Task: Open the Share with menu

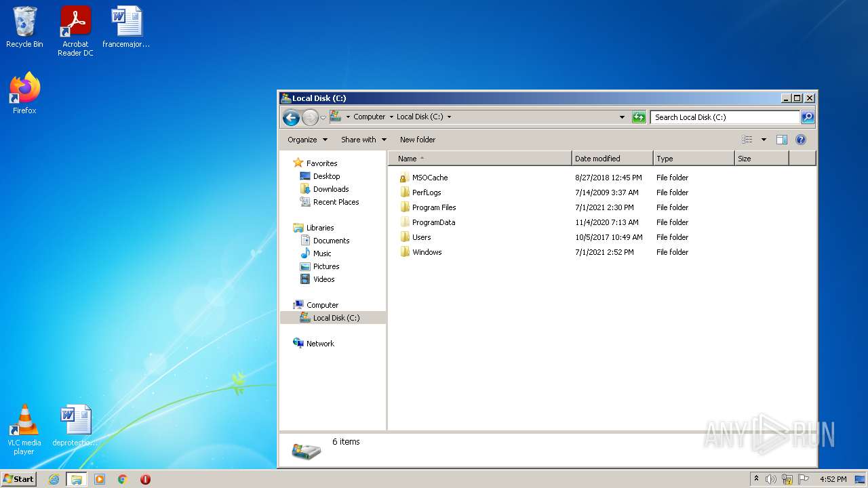Action: (363, 140)
